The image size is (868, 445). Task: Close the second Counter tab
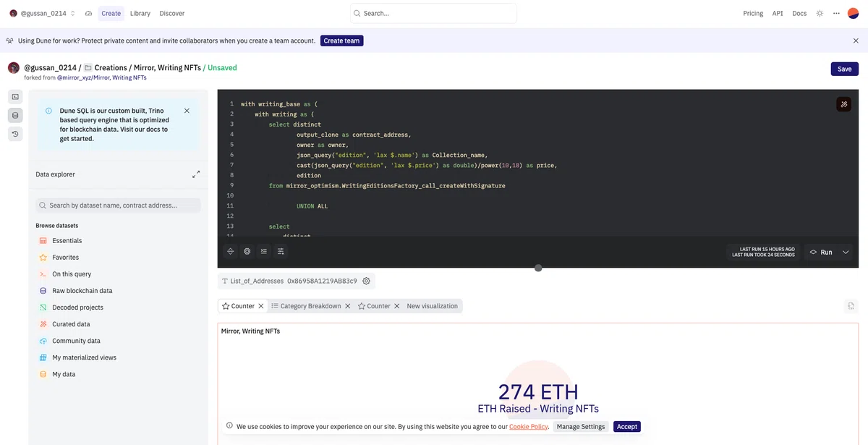point(397,306)
